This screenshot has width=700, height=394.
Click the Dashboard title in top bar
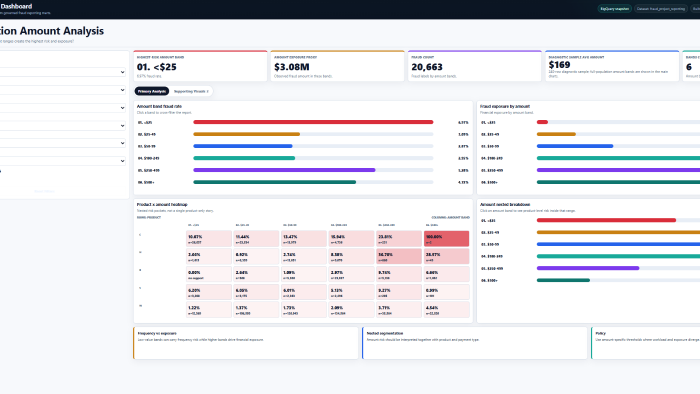click(x=16, y=6)
